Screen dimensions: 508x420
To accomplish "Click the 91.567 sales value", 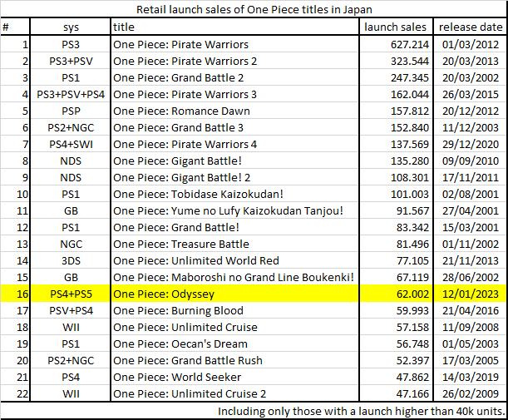I will 412,211.
